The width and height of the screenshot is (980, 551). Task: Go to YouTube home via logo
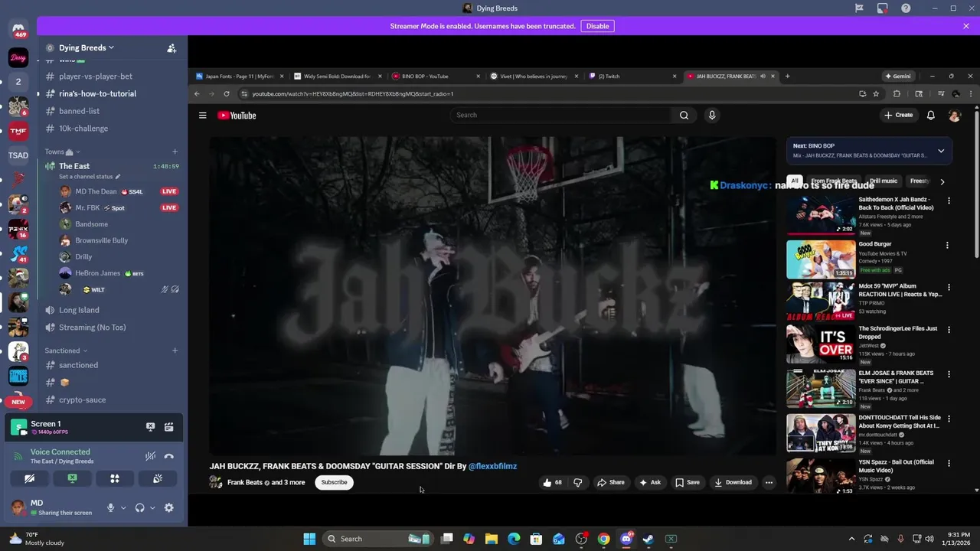click(x=237, y=116)
